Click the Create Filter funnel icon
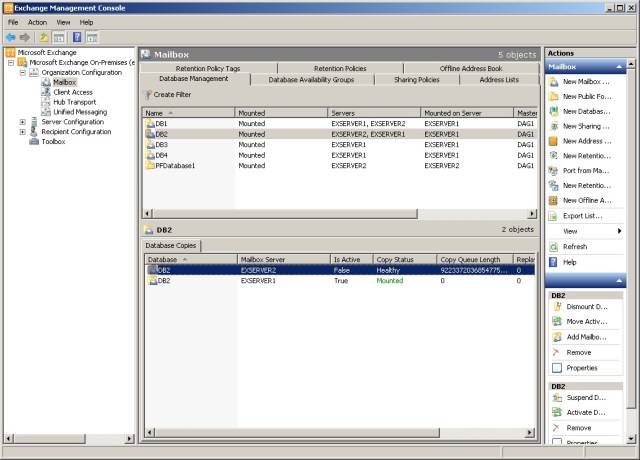This screenshot has height=460, width=640. click(148, 94)
